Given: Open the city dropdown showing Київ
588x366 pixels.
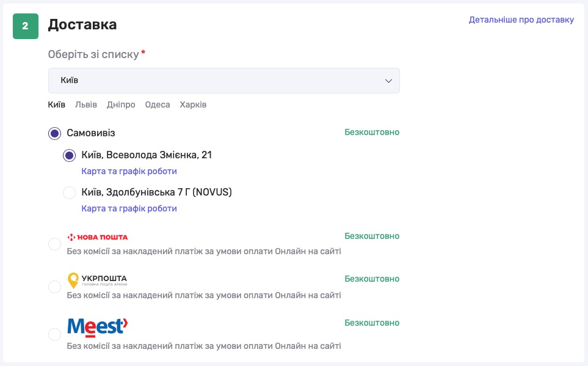Looking at the screenshot, I should coord(223,81).
